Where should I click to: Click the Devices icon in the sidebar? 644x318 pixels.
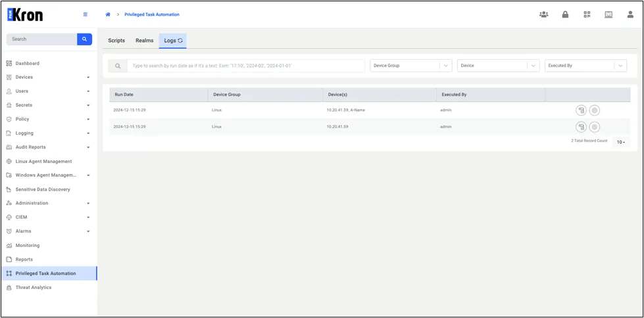click(9, 77)
